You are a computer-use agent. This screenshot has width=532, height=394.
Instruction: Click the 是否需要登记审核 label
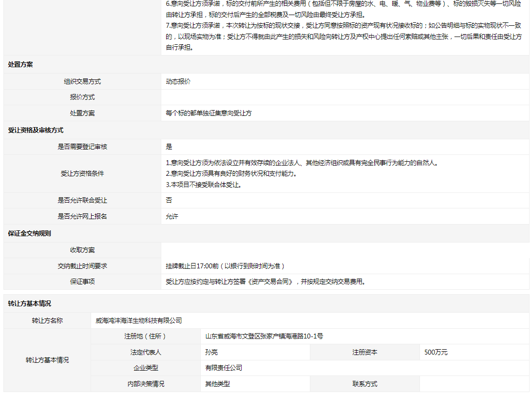coord(82,147)
